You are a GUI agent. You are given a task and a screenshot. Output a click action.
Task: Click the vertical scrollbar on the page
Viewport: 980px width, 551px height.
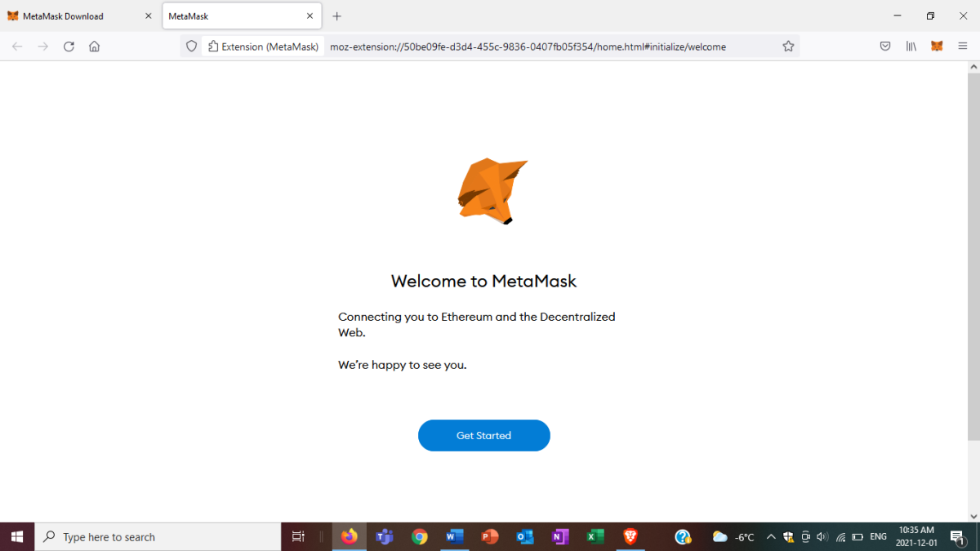coord(973,256)
